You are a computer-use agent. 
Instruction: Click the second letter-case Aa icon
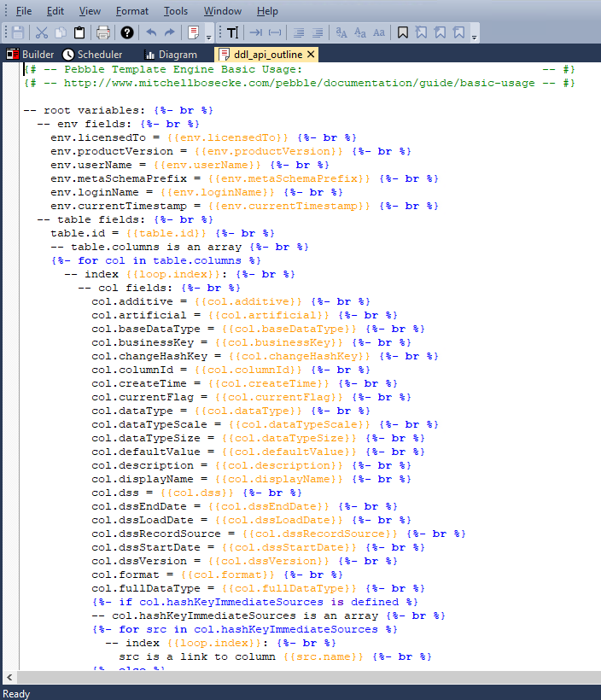coord(360,32)
